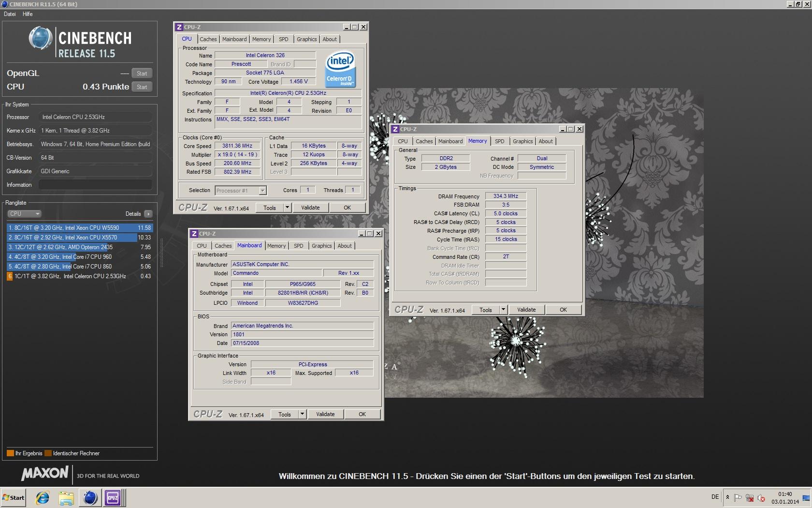Select Xeon X5570 ranking row
Image resolution: width=812 pixels, height=508 pixels.
(x=80, y=238)
